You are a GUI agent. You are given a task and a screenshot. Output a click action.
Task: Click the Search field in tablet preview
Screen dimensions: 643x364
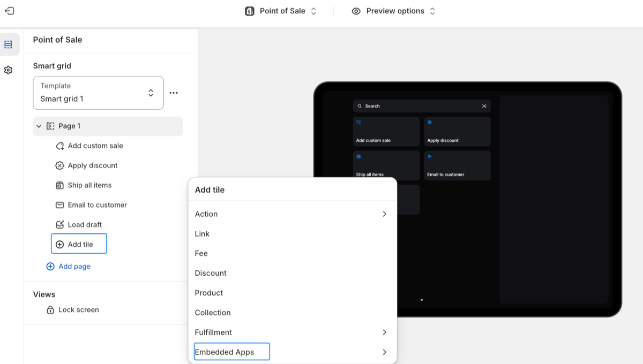(x=422, y=107)
